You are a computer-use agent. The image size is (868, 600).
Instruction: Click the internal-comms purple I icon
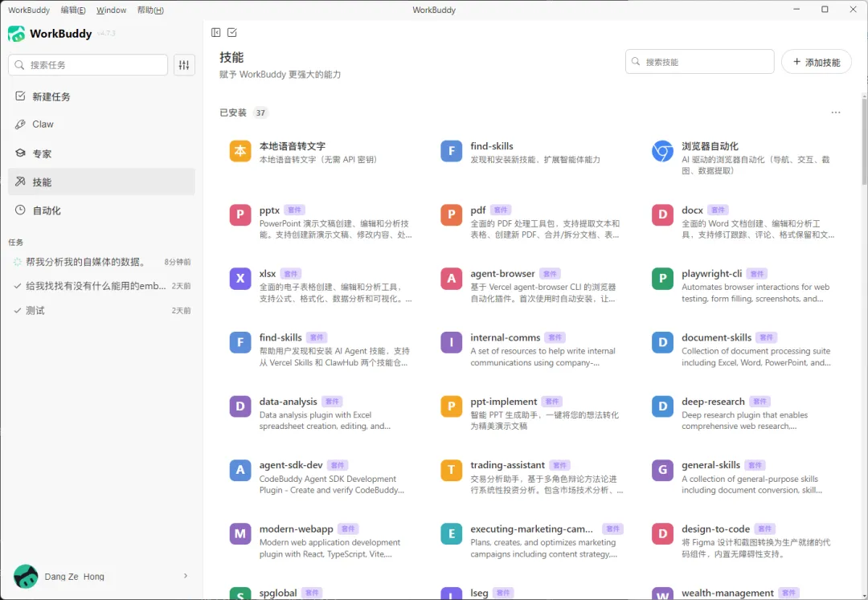451,342
